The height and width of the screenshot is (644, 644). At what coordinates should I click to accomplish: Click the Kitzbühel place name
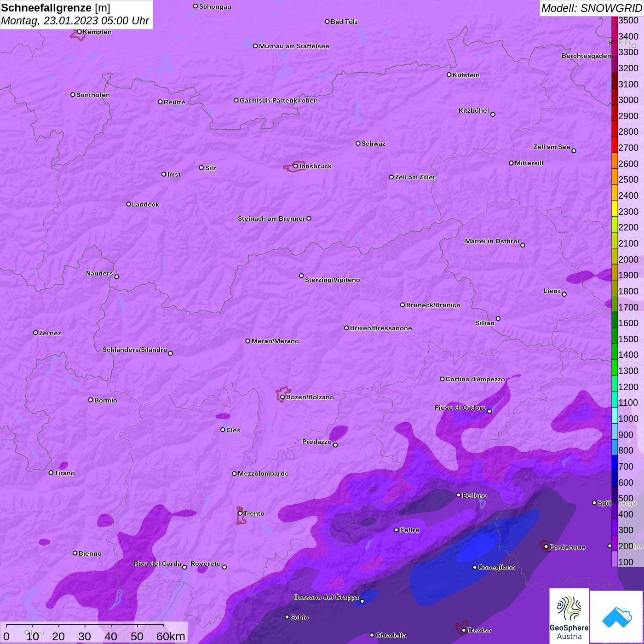(474, 110)
